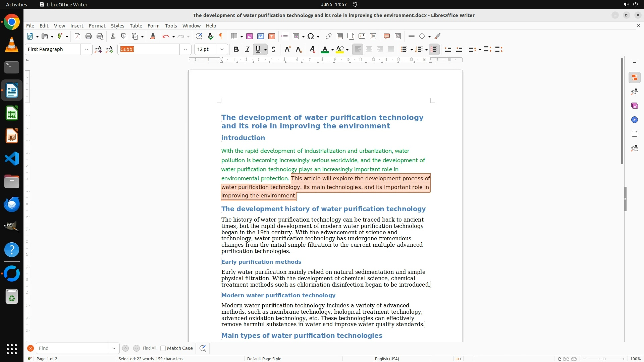Click the English (USA) language status field
The image size is (644, 362).
coord(387,359)
